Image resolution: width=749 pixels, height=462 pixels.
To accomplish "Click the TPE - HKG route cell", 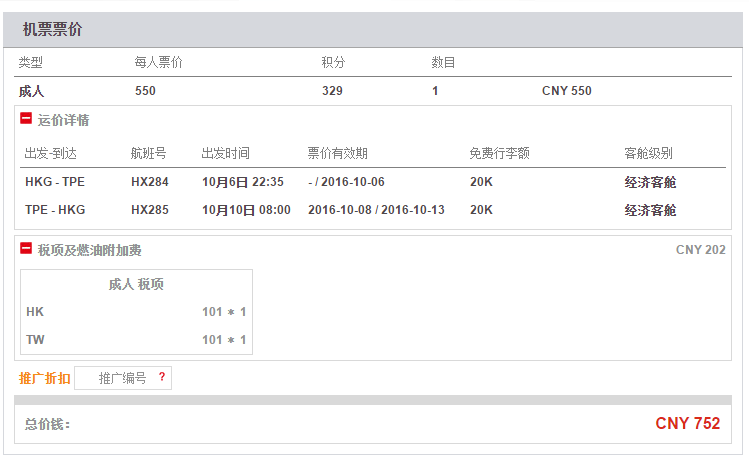I will click(x=55, y=210).
